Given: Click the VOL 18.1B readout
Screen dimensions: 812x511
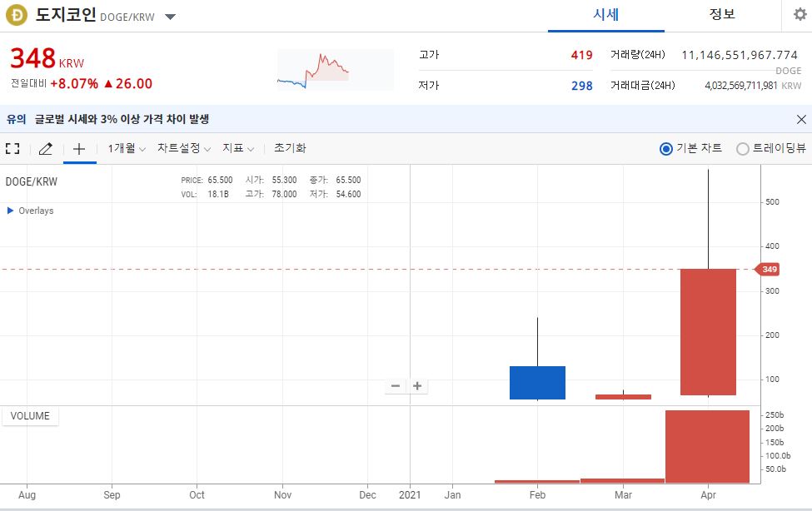Looking at the screenshot, I should (205, 194).
